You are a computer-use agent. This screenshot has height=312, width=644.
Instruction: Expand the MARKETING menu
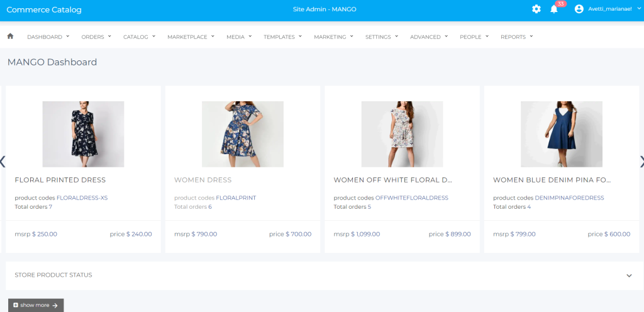coord(333,37)
